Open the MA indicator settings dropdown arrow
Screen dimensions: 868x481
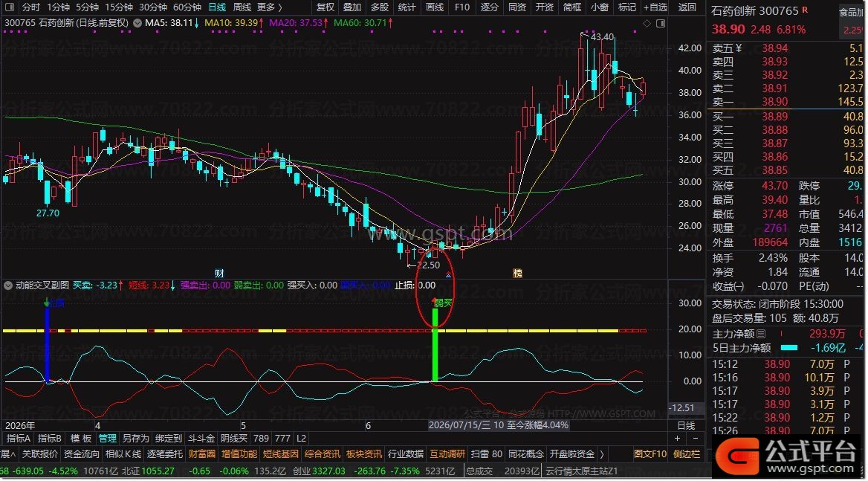click(x=137, y=23)
